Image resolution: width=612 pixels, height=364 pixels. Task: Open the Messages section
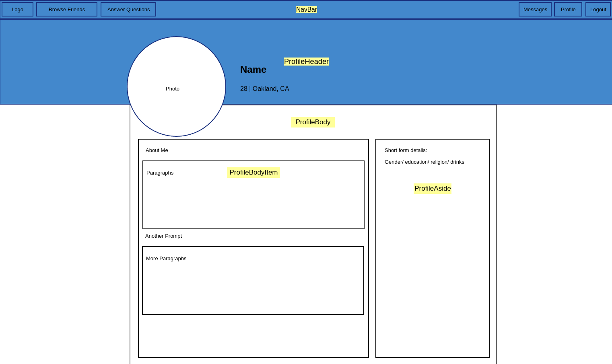[535, 9]
